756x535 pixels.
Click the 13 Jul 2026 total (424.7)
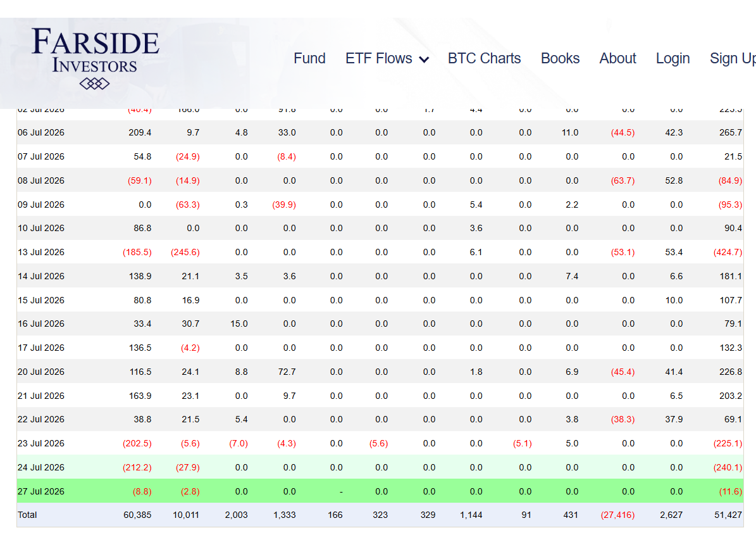(x=728, y=252)
